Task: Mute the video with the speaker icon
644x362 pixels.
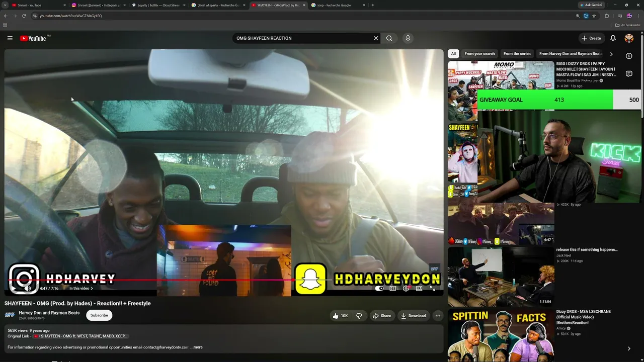Action: pos(28,288)
